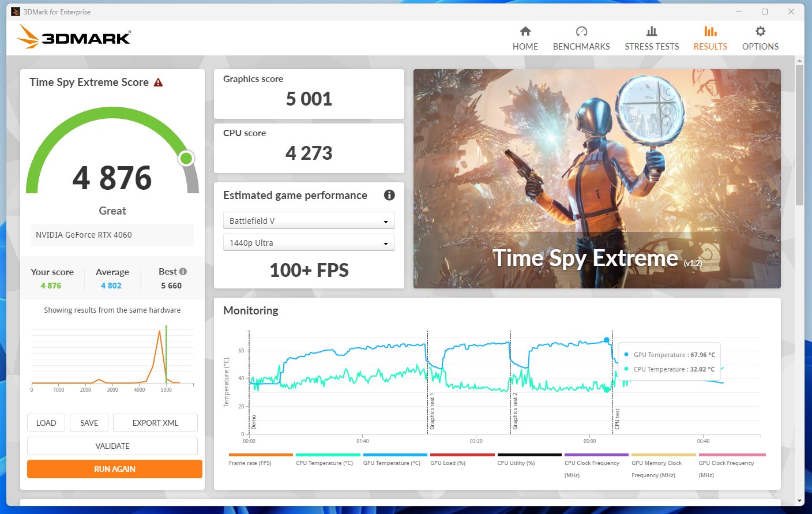
Task: Open Benchmarks via the gauge icon
Action: 581,32
